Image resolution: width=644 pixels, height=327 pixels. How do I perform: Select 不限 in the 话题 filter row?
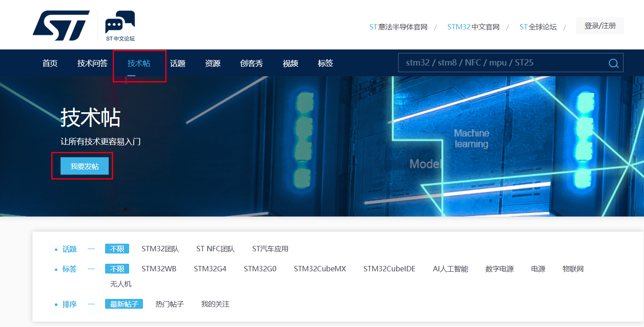point(117,249)
